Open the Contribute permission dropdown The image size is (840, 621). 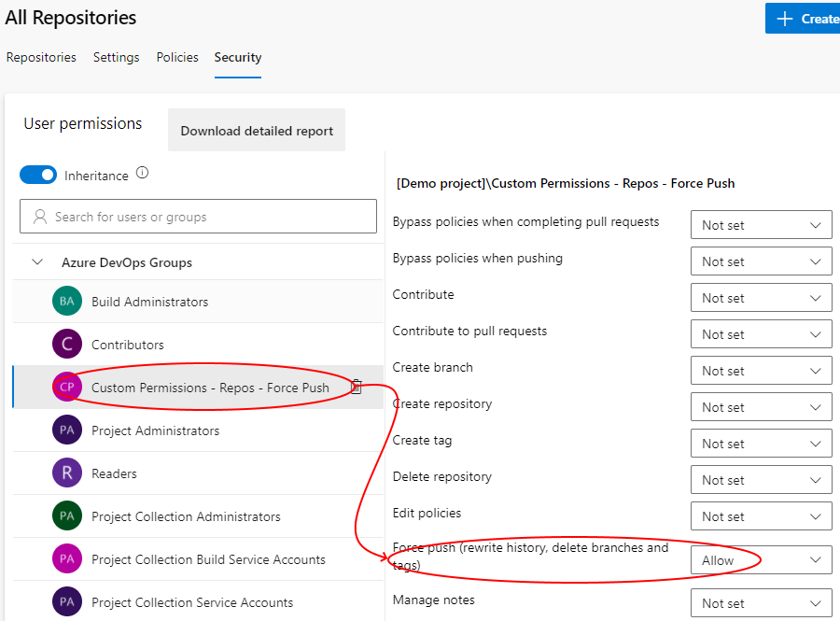761,297
